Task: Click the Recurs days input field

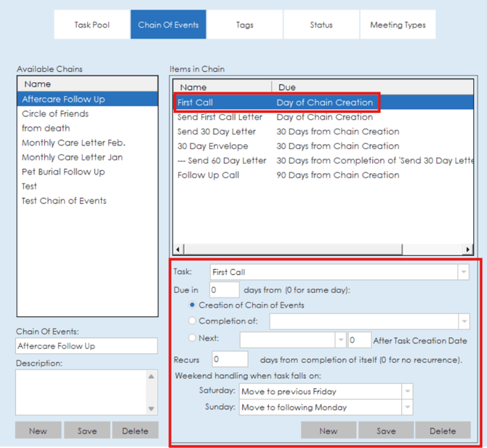Action: (230, 359)
